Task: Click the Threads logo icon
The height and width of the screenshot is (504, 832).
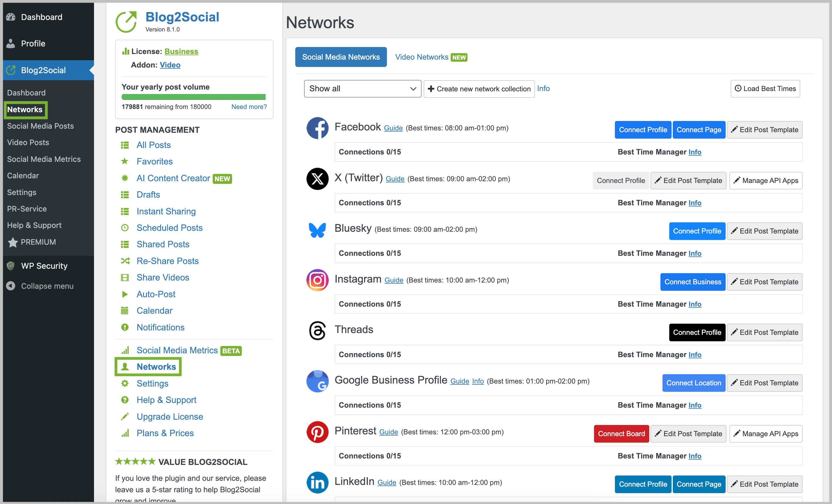Action: [x=317, y=331]
